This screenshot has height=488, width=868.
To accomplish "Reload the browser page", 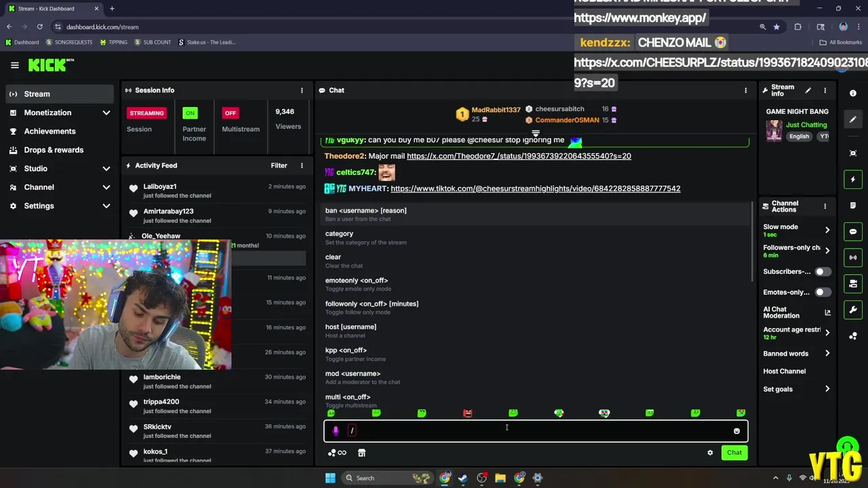I will tap(40, 27).
